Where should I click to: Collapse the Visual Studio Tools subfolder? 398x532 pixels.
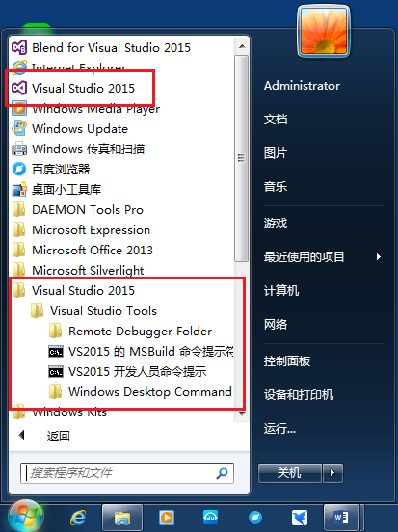click(103, 311)
